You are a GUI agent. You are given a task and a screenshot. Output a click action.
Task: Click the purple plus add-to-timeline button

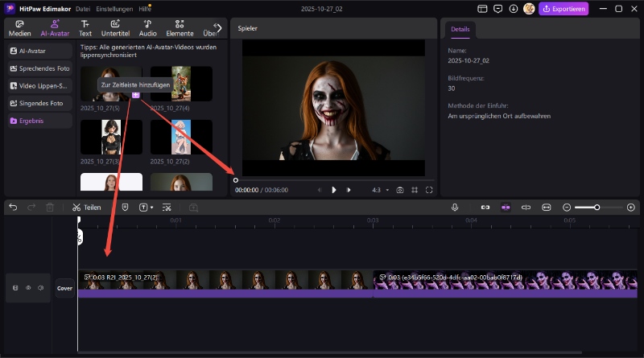tap(135, 95)
